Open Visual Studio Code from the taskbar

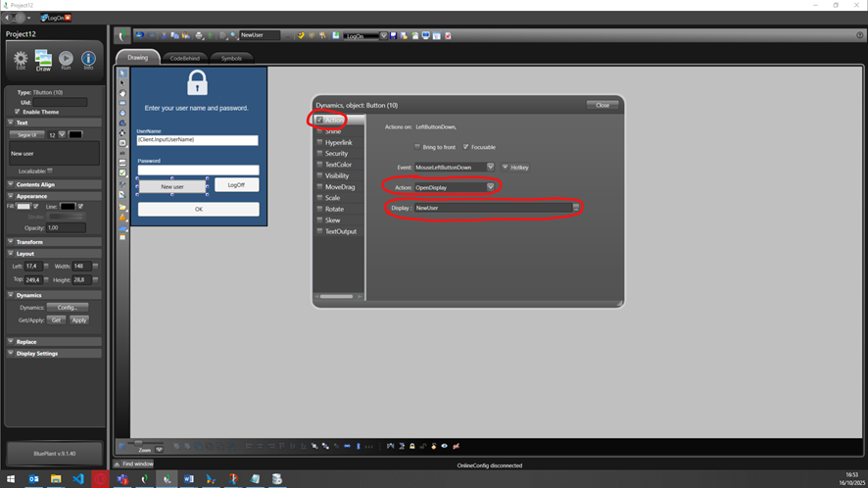pos(77,479)
